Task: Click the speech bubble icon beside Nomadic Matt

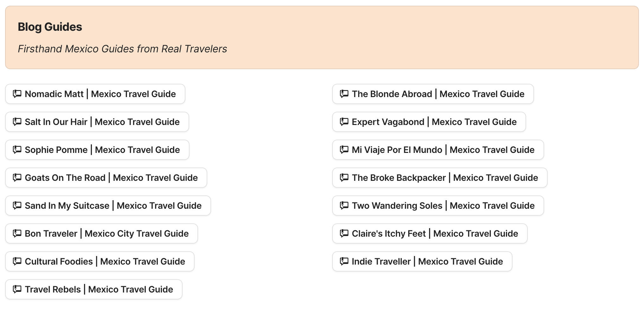Action: (x=17, y=94)
